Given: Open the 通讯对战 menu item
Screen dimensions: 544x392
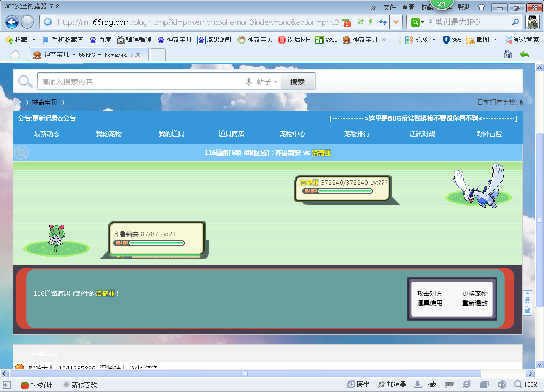Looking at the screenshot, I should point(422,133).
